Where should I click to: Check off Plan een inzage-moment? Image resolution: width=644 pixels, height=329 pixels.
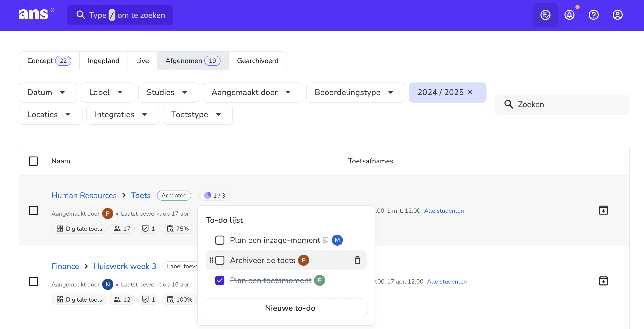(220, 240)
